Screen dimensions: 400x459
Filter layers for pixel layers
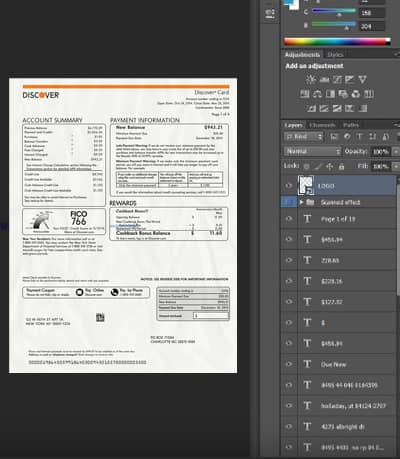click(x=334, y=136)
